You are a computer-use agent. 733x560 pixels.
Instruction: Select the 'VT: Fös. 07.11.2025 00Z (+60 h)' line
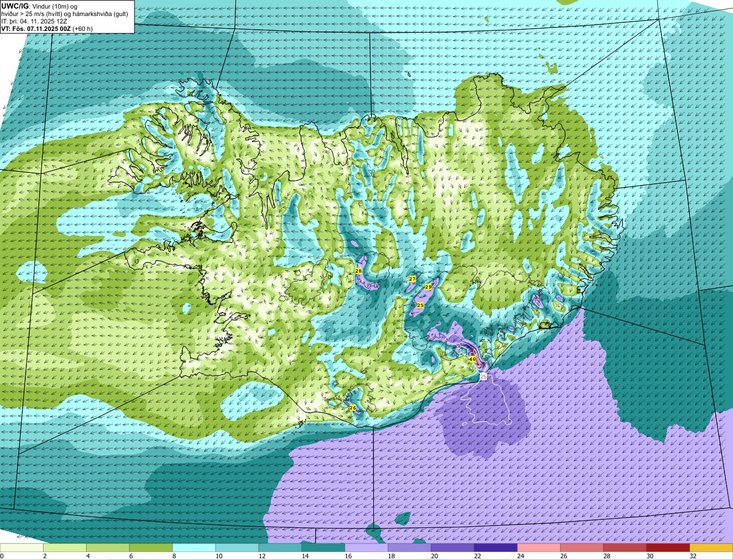point(47,29)
